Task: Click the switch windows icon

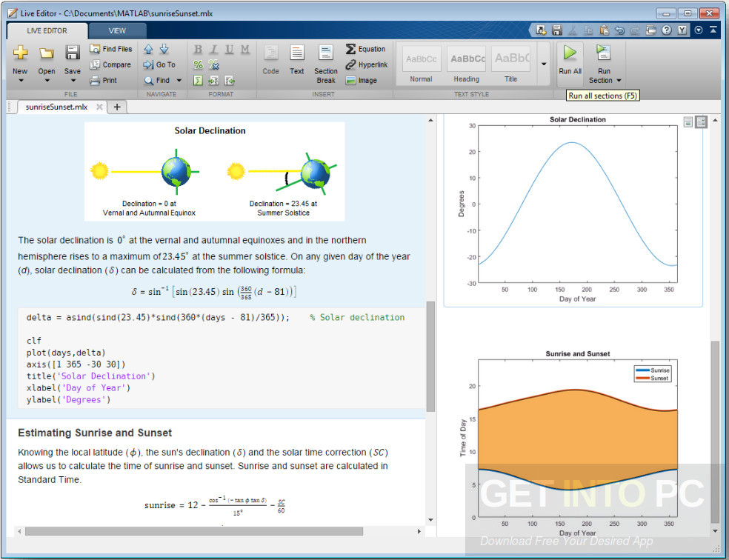Action: point(651,30)
